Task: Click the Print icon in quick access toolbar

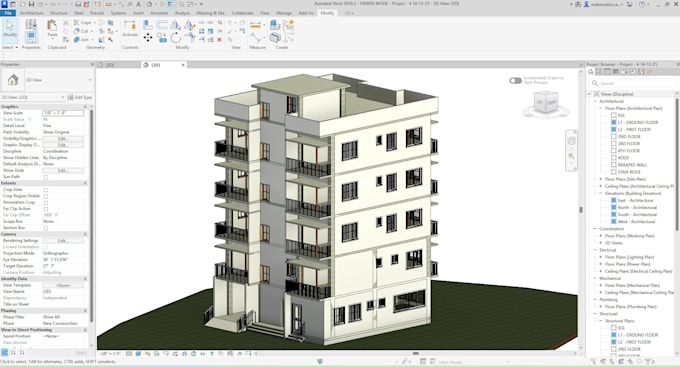Action: coord(78,4)
